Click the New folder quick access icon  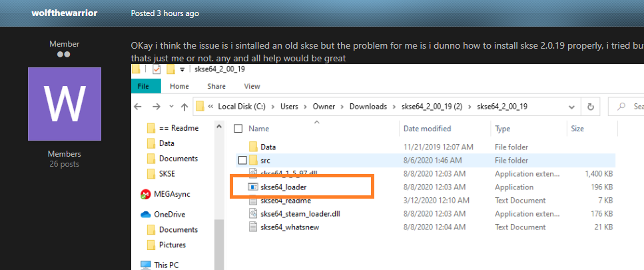171,69
